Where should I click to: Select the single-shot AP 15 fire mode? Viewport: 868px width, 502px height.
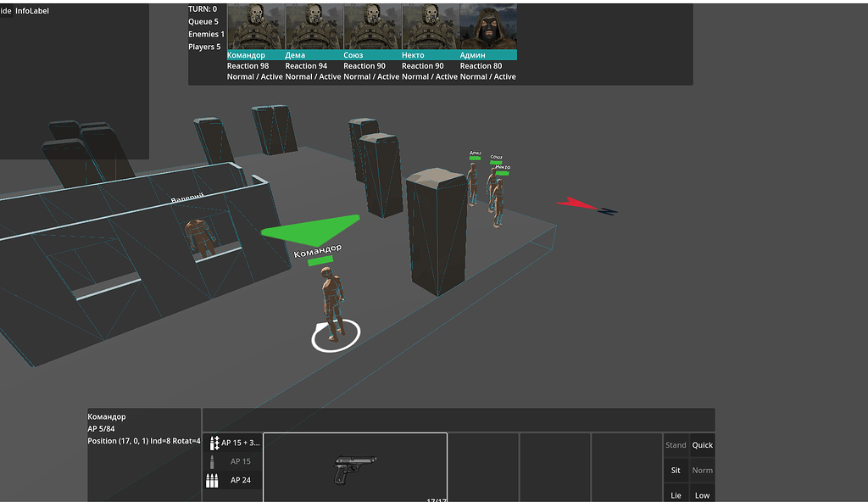(238, 460)
